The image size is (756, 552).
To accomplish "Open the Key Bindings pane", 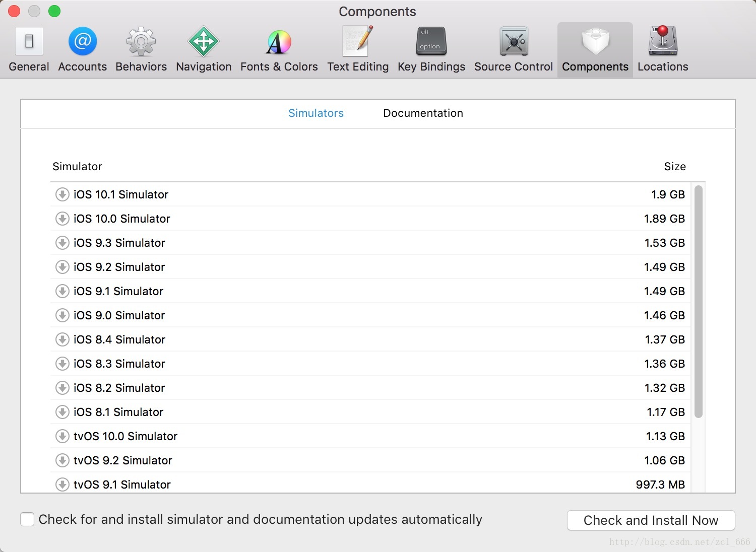I will click(x=431, y=49).
